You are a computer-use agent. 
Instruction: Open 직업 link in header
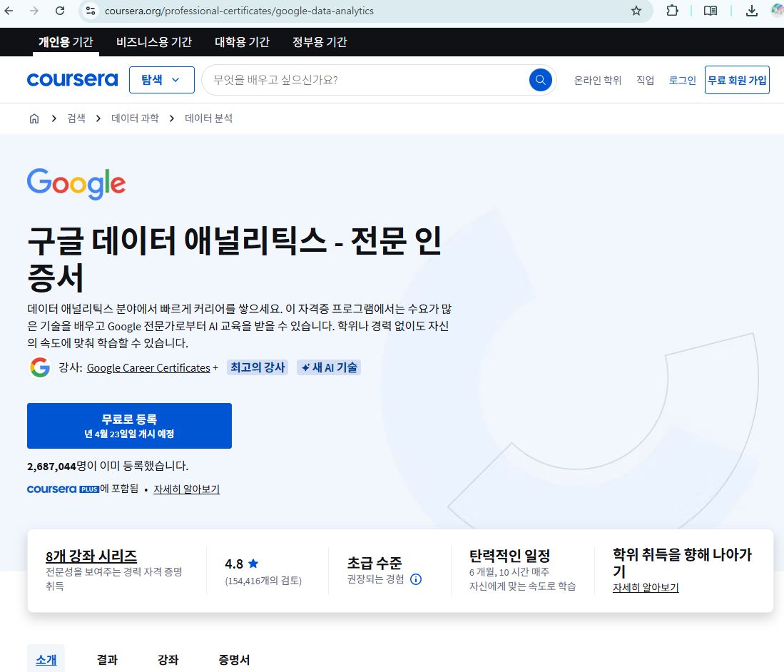pos(645,80)
